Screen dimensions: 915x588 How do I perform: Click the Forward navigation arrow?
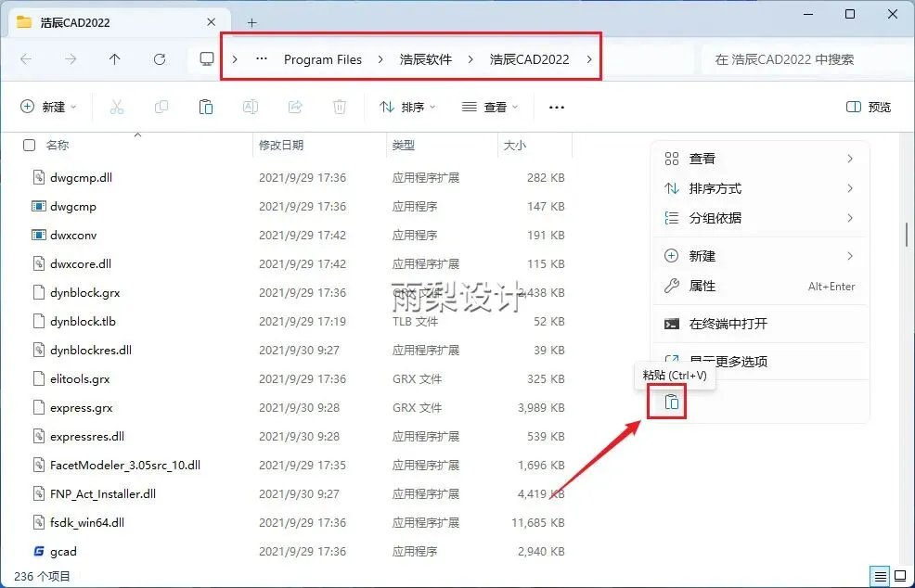[x=70, y=59]
